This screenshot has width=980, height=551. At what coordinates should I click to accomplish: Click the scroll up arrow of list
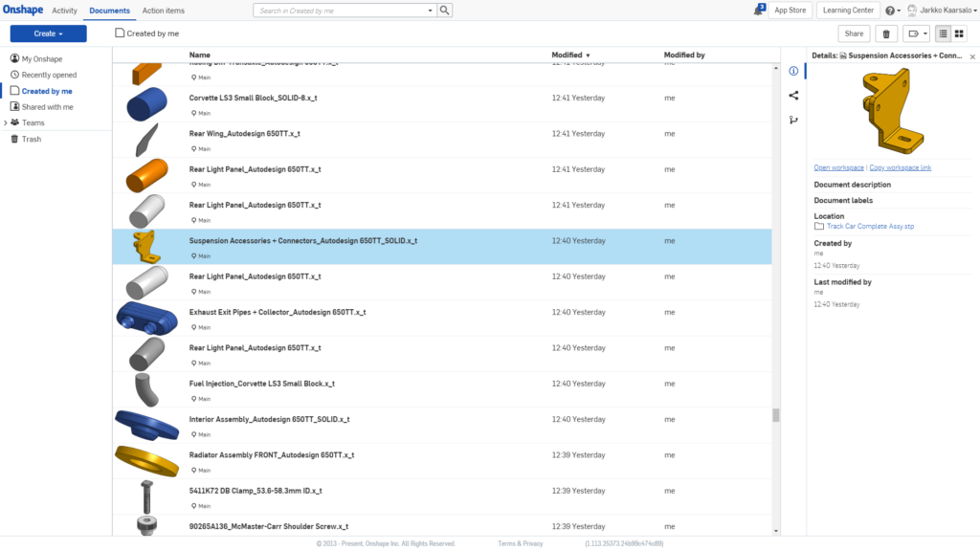tap(775, 68)
